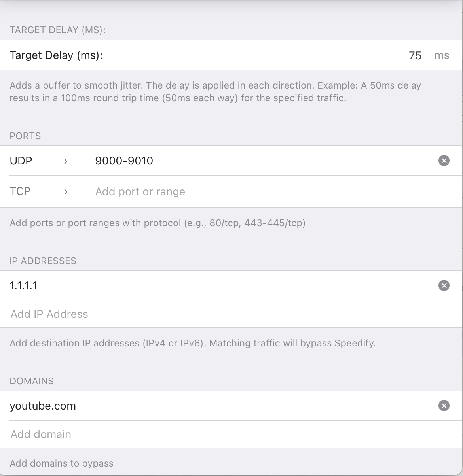
Task: Remove the UDP 9000-9010 port range
Action: point(444,161)
